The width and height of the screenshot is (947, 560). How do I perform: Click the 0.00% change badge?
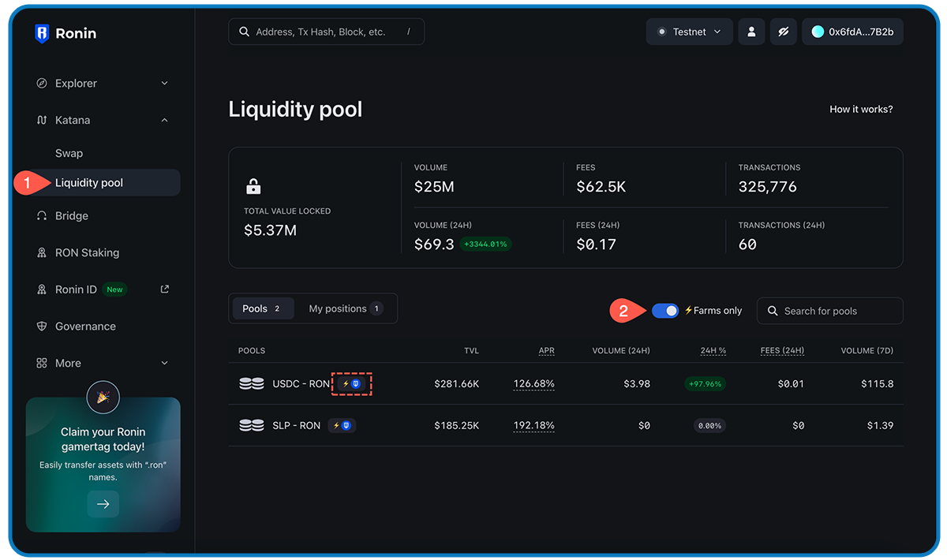(709, 425)
